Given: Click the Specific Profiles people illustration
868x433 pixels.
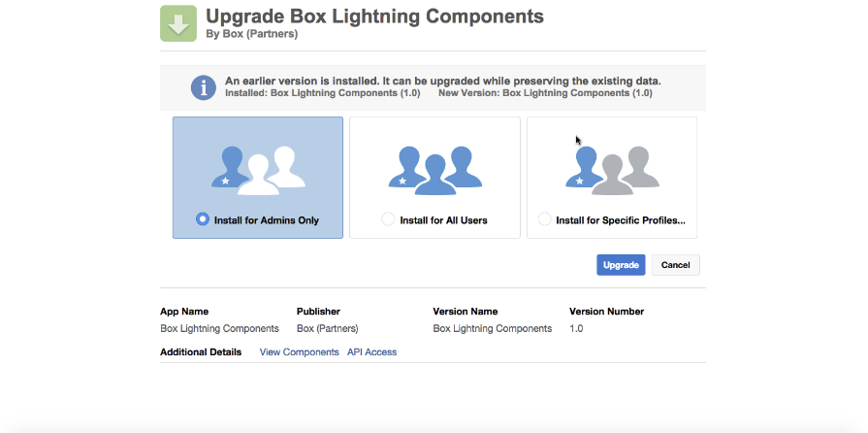Looking at the screenshot, I should click(x=612, y=171).
